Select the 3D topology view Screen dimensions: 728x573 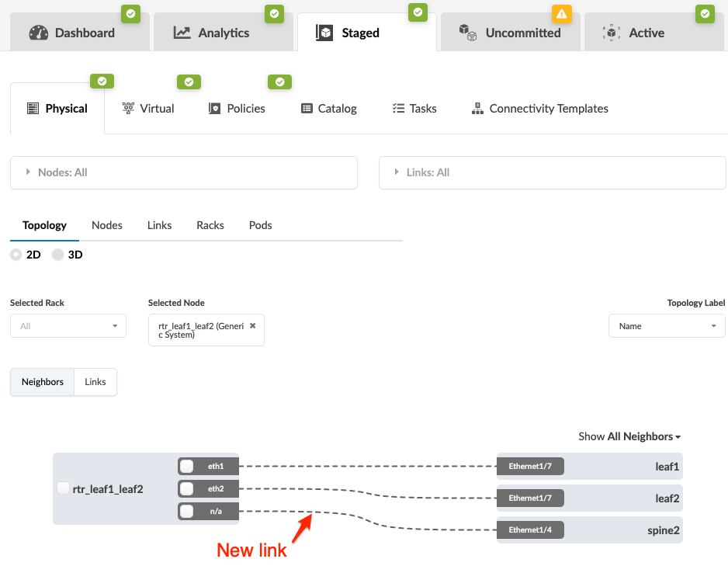[x=58, y=255]
